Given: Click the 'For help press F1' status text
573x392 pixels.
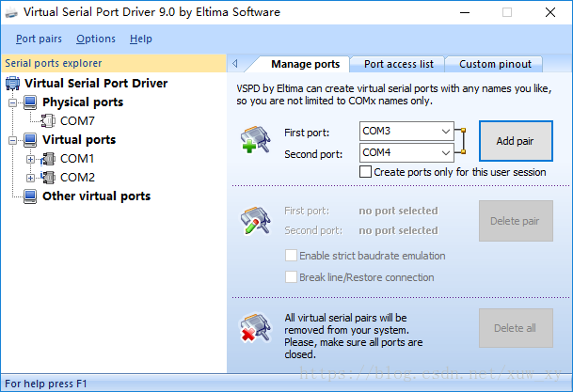Looking at the screenshot, I should tap(46, 384).
